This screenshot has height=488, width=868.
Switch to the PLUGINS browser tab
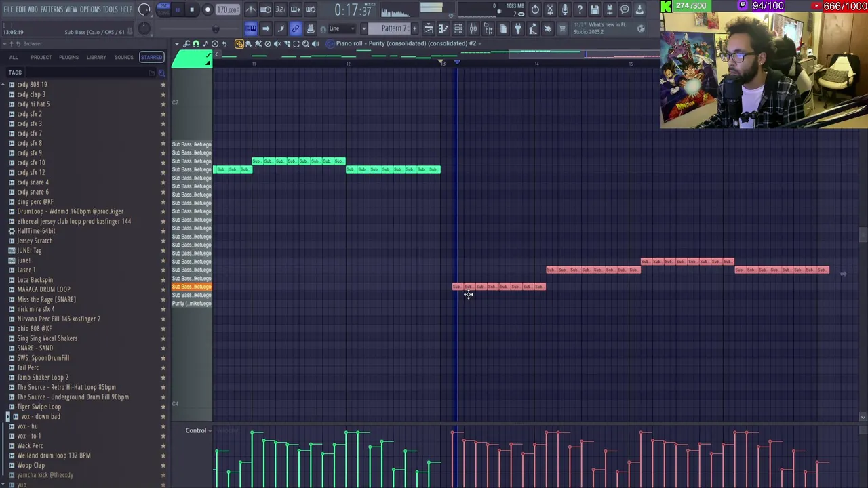tap(68, 57)
